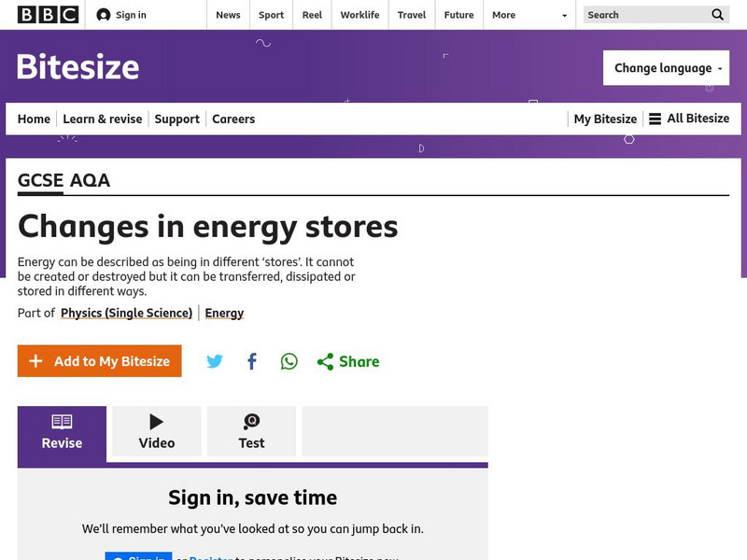
Task: Go to the Careers menu item
Action: (233, 119)
